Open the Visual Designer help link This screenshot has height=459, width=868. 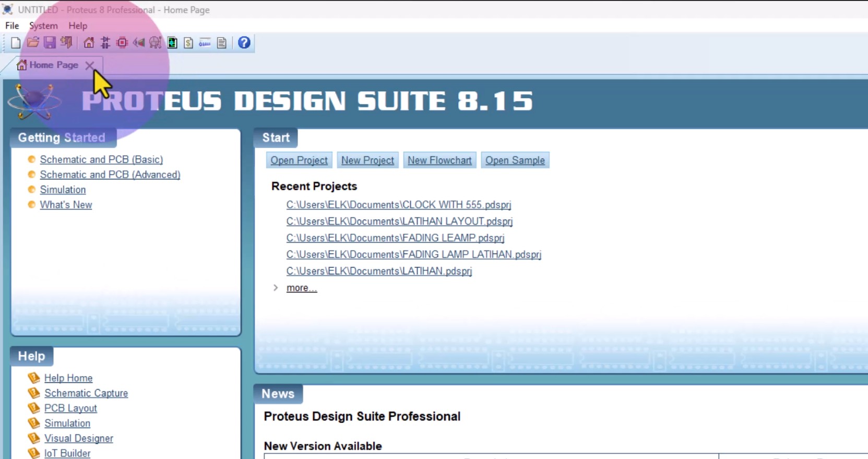click(79, 439)
